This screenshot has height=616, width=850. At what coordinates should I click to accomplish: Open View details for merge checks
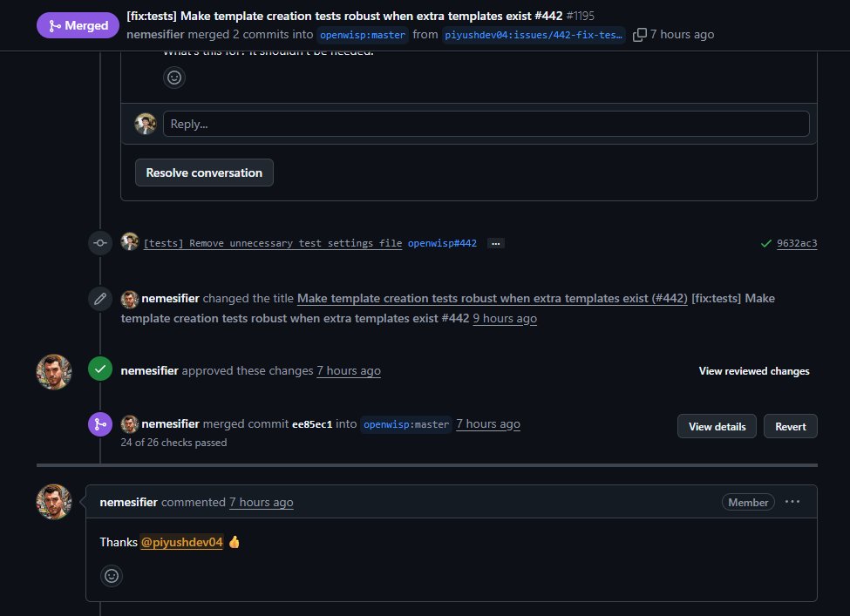[717, 426]
